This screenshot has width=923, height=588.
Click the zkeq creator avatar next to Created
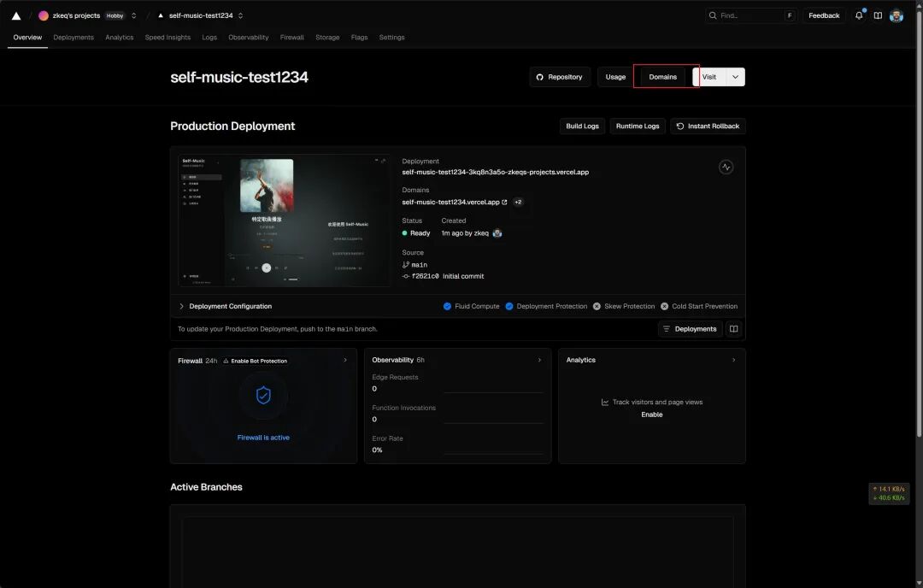(x=497, y=233)
